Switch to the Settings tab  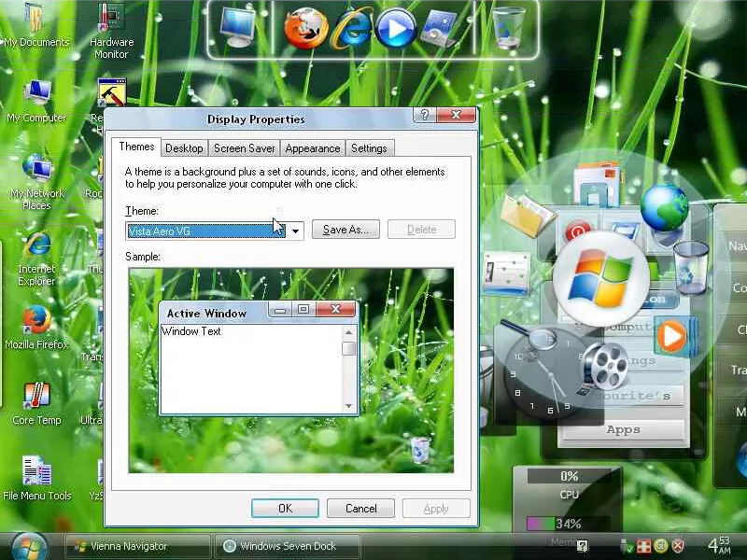pos(369,148)
